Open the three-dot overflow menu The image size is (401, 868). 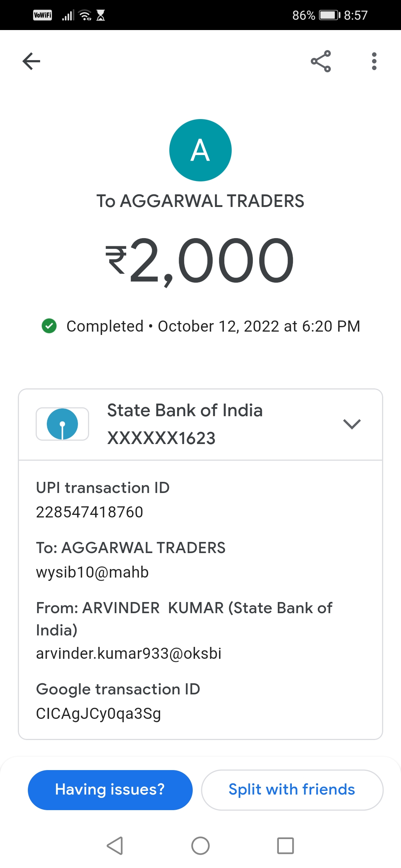point(374,61)
